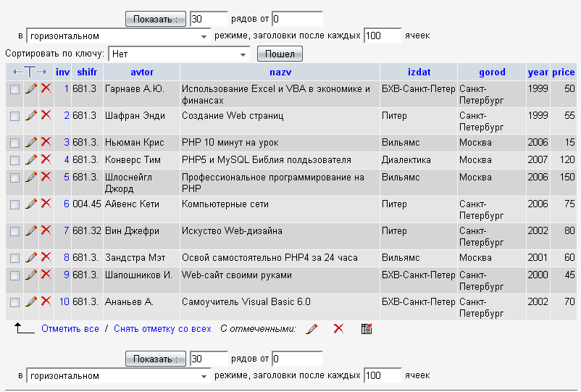Delete the row for Шафран Энди

pyautogui.click(x=46, y=115)
